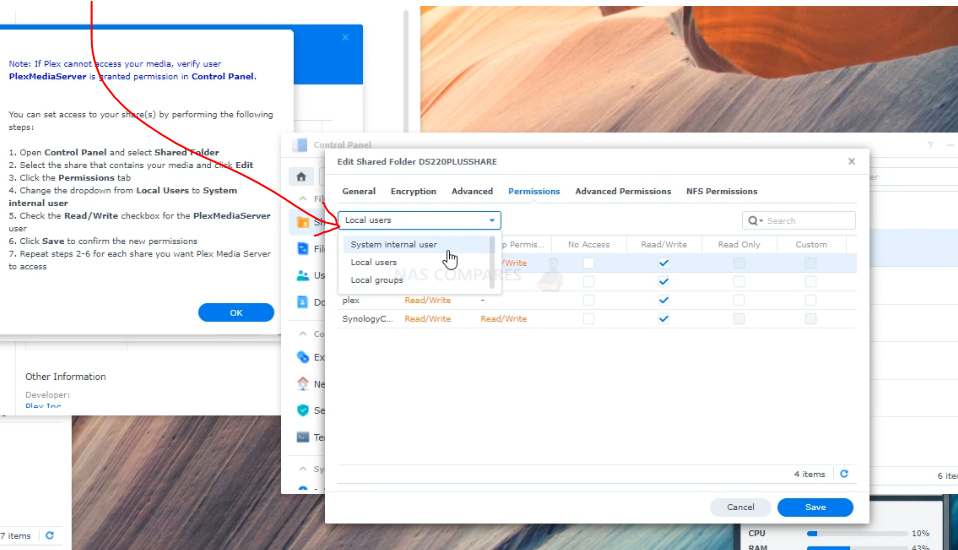Switch to the Advanced tab
This screenshot has height=550, width=958.
(x=472, y=191)
